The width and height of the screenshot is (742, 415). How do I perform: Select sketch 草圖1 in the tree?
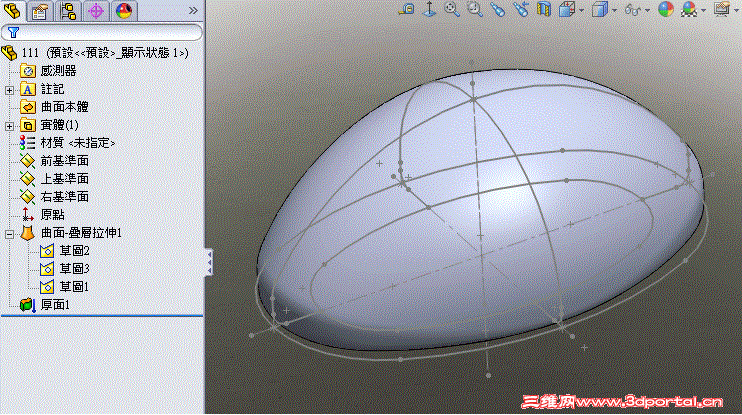[x=65, y=287]
